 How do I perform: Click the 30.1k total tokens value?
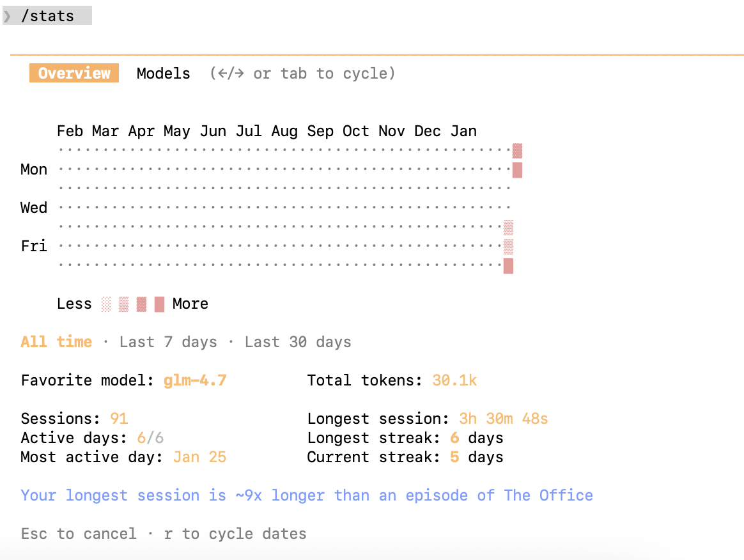click(454, 380)
